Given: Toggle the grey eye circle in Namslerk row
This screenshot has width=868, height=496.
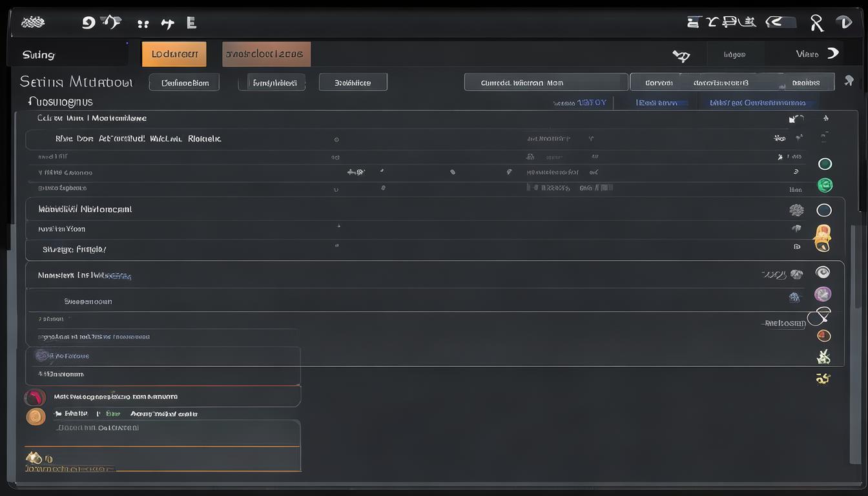Looking at the screenshot, I should click(823, 273).
